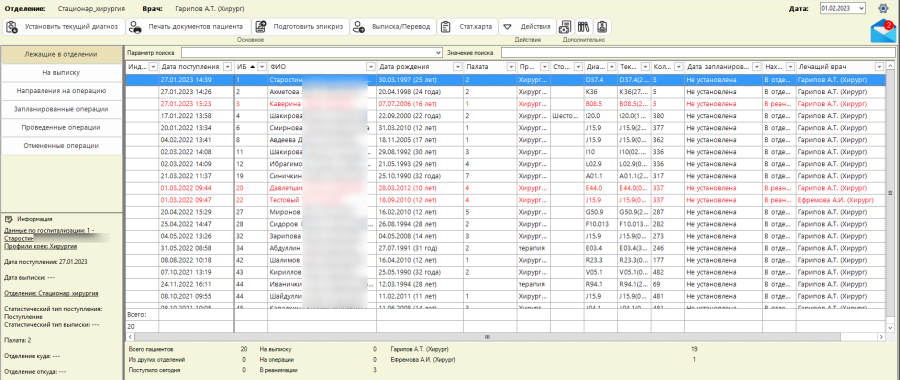Screen dimensions: 900x380
Task: Click 'Профили коек: Хирургия' link
Action: (41, 246)
